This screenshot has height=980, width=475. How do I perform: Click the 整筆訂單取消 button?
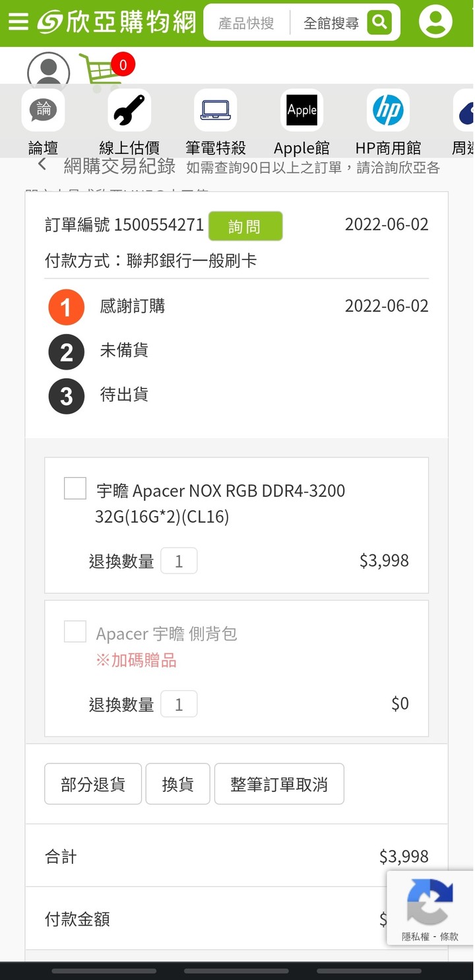coord(279,784)
